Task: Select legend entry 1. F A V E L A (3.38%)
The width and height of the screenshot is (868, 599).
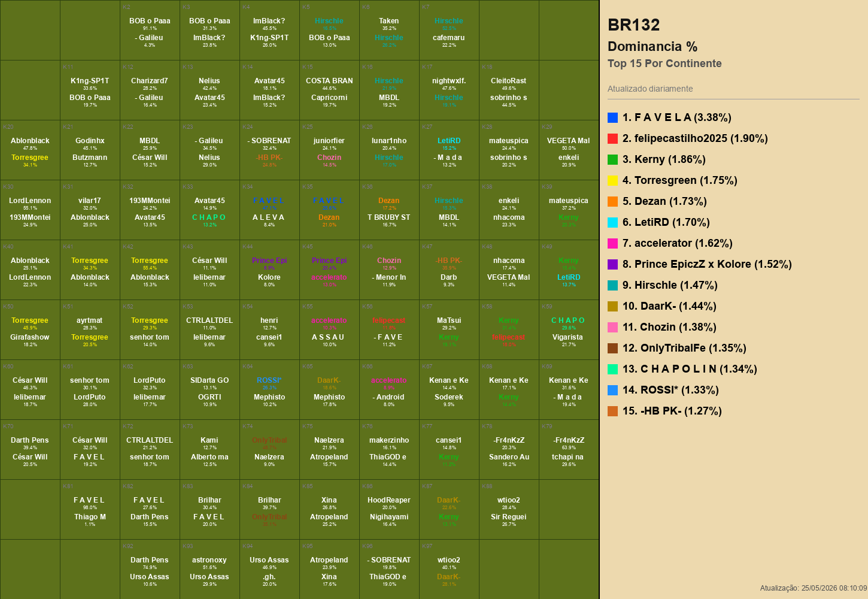Action: (669, 117)
